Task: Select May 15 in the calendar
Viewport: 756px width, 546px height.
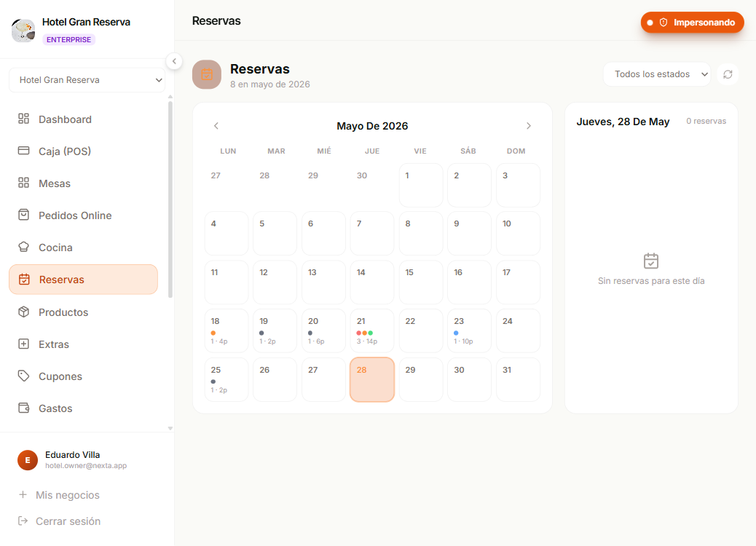Action: [x=421, y=282]
